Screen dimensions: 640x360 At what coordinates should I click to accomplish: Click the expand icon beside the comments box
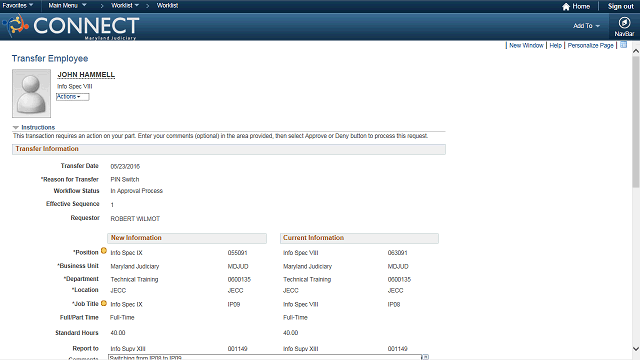point(425,357)
